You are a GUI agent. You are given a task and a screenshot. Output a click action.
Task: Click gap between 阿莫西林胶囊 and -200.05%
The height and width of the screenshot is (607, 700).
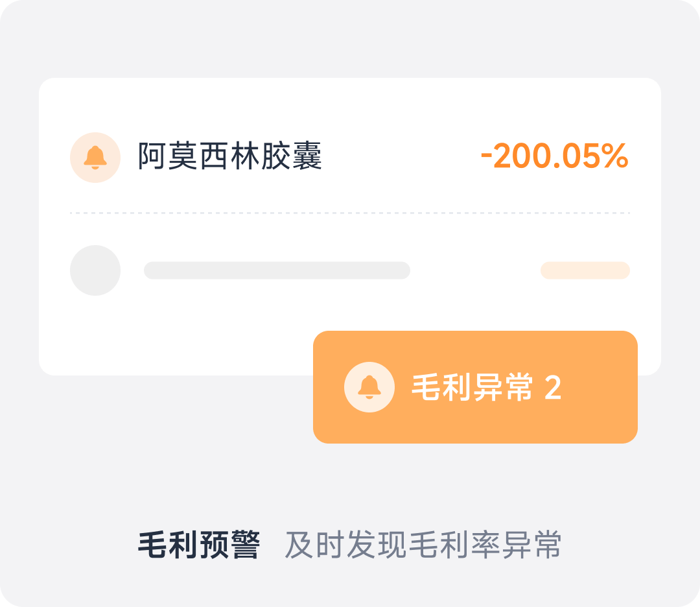[x=402, y=158]
